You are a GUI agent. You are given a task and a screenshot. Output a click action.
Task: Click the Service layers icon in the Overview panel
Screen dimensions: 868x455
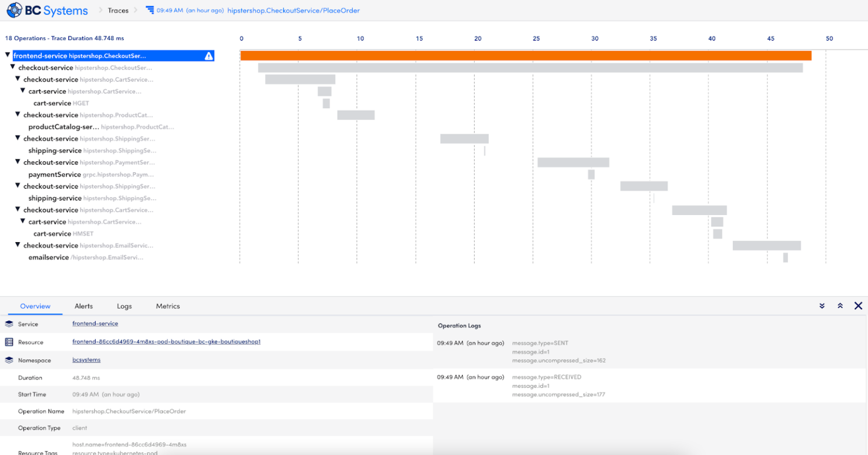click(8, 323)
